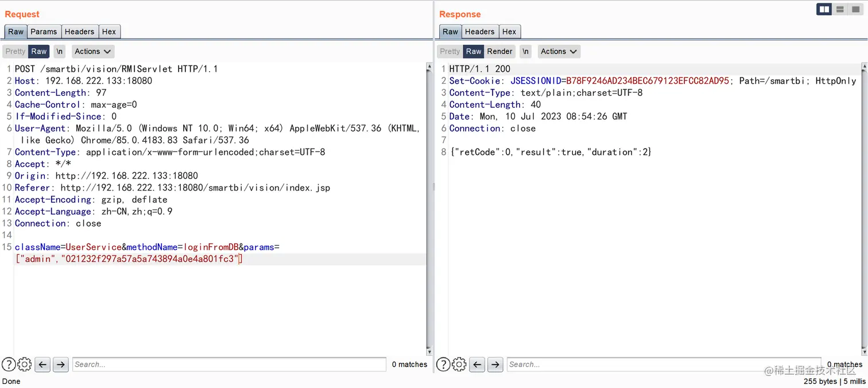Click the admin MD5 hash params value
The width and height of the screenshot is (868, 388).
pos(148,259)
